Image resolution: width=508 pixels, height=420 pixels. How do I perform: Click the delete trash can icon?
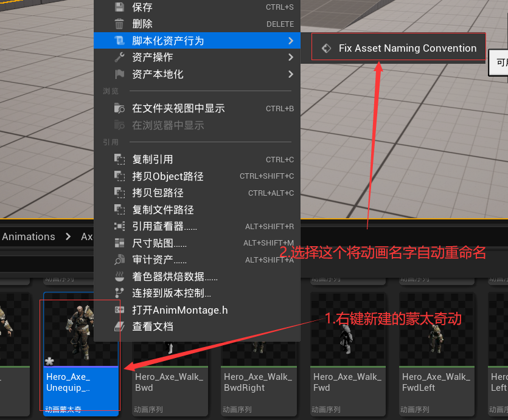(119, 24)
